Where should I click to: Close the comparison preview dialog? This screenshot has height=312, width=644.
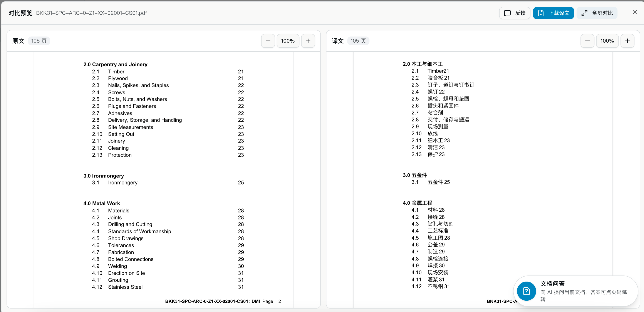(x=635, y=12)
